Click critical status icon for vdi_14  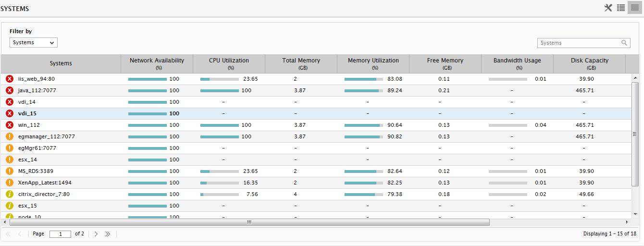[x=10, y=102]
